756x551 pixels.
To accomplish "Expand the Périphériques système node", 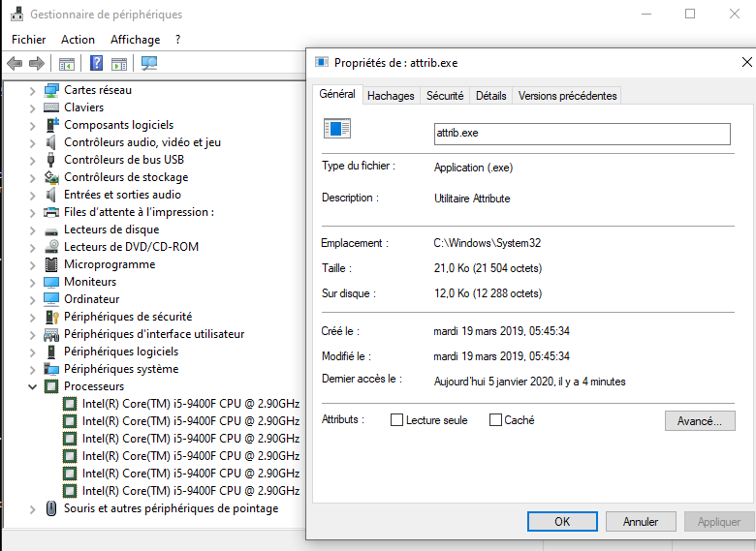I will point(32,369).
